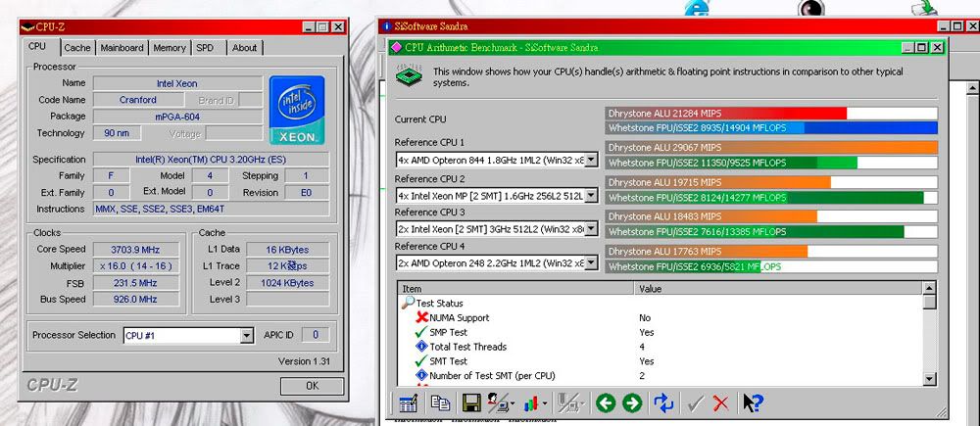Viewport: 980px width, 426px height.
Task: Click the greyed-out device icon in toolbar
Action: tap(566, 403)
